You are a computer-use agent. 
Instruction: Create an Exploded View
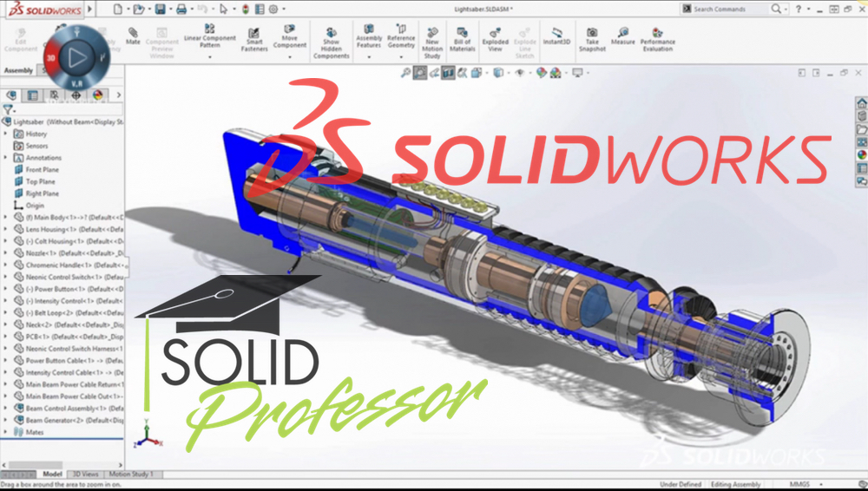(495, 39)
